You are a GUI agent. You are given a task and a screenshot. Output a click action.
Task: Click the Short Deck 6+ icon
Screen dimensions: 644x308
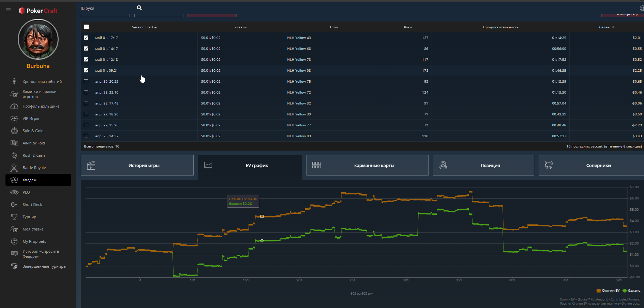pos(14,205)
